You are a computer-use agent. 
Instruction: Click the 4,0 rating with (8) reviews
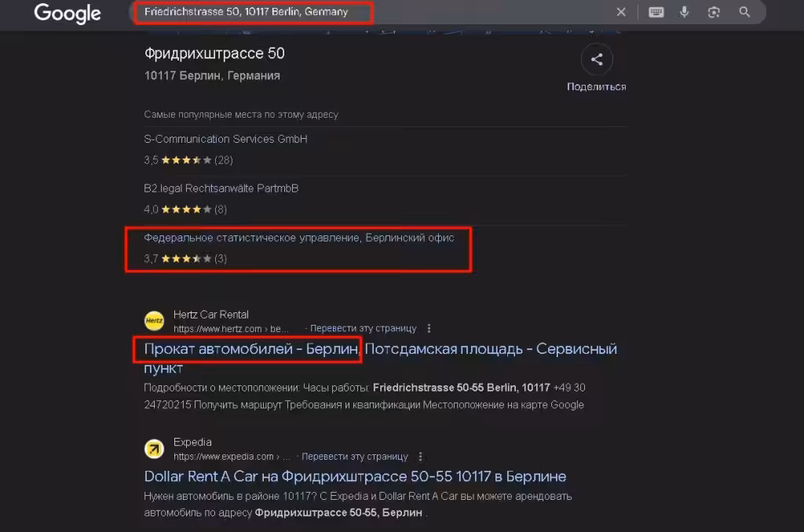click(x=185, y=209)
